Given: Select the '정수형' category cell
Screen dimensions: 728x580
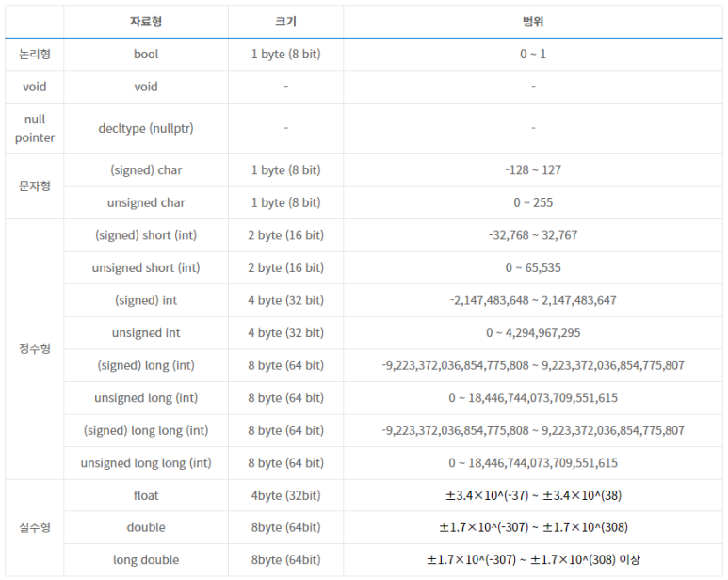Looking at the screenshot, I should pyautogui.click(x=34, y=349).
